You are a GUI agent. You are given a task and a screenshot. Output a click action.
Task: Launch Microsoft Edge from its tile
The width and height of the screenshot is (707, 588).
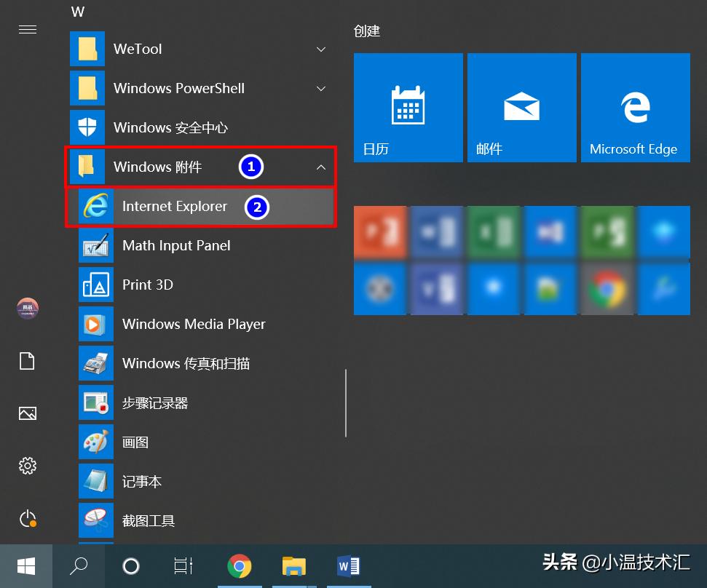(635, 107)
